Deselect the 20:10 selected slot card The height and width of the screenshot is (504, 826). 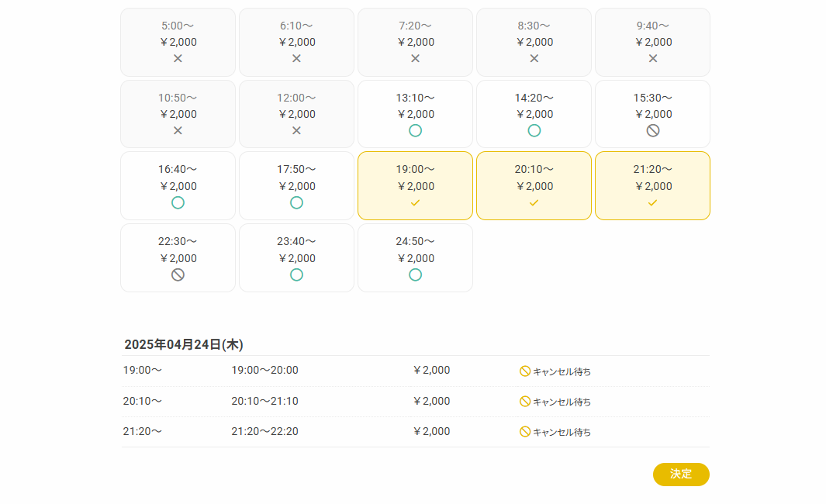coord(534,186)
